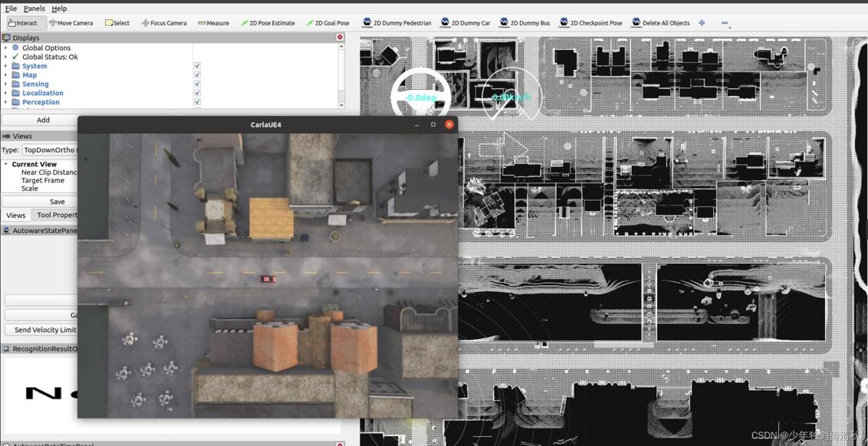Screen dimensions: 868x446
Task: Click Delete All Objects in toolbar
Action: tap(660, 23)
